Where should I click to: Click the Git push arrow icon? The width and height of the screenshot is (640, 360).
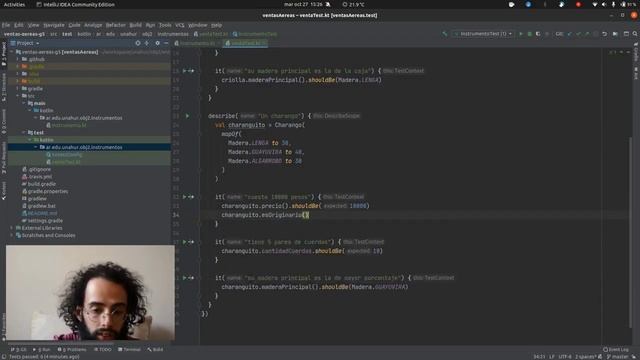click(587, 34)
